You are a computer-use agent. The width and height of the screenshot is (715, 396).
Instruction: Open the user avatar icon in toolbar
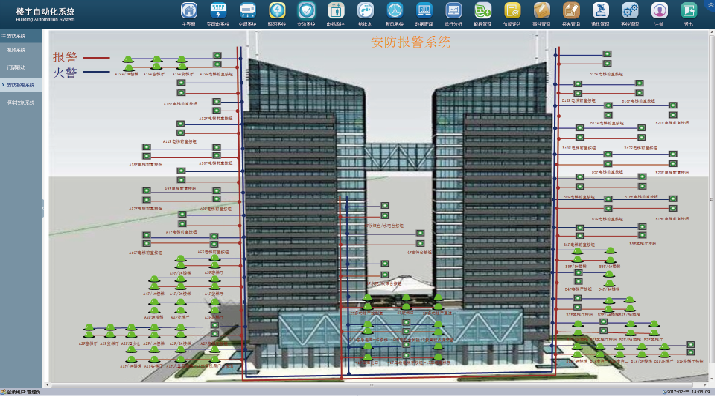click(x=659, y=10)
